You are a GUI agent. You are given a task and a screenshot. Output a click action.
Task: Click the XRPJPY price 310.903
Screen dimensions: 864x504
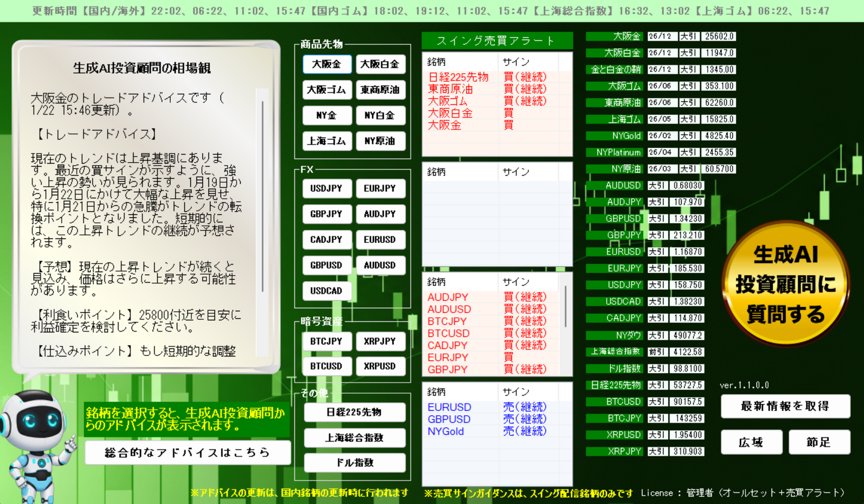(x=687, y=451)
